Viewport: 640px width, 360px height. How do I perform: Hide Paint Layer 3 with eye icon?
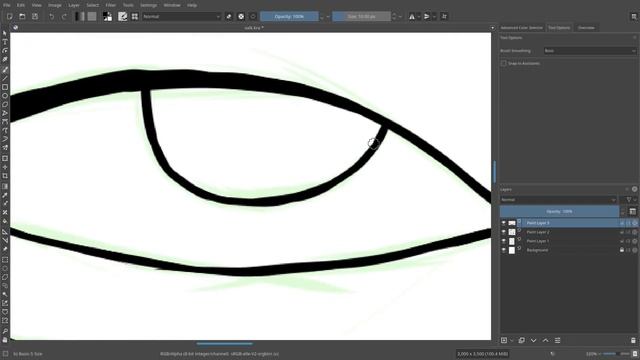504,223
